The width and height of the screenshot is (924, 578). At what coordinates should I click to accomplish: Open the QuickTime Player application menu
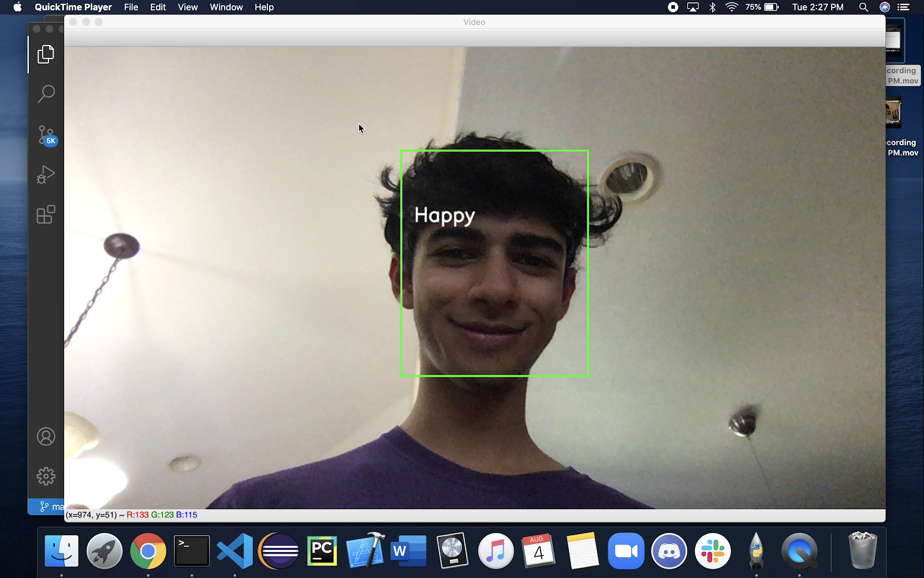click(x=73, y=7)
